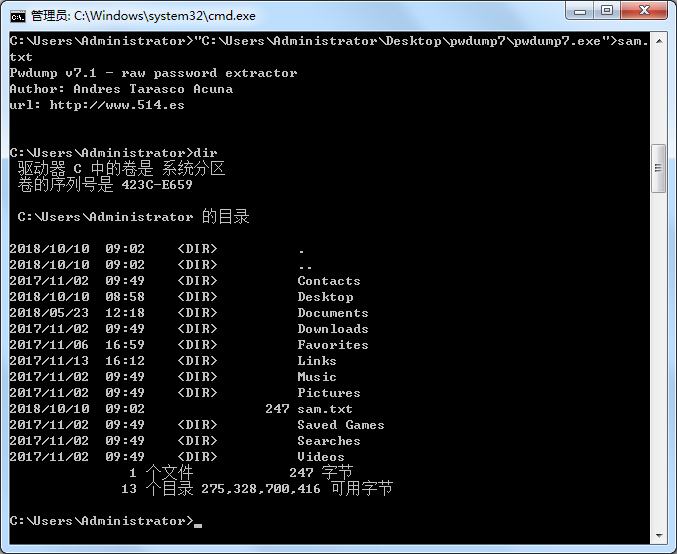677x554 pixels.
Task: Click the Videos directory entry
Action: [321, 457]
